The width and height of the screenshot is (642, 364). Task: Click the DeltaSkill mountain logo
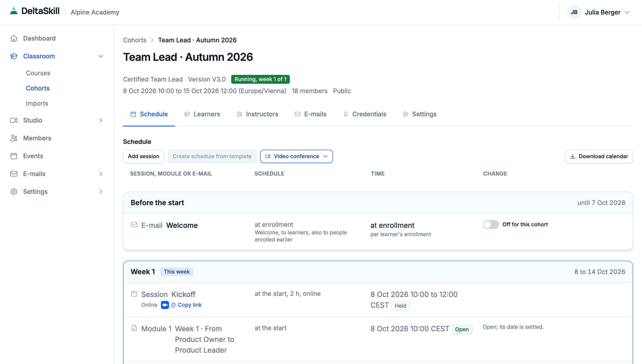pyautogui.click(x=14, y=11)
